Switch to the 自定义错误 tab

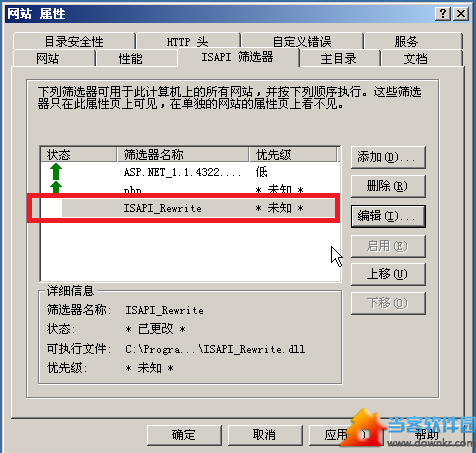tap(302, 42)
